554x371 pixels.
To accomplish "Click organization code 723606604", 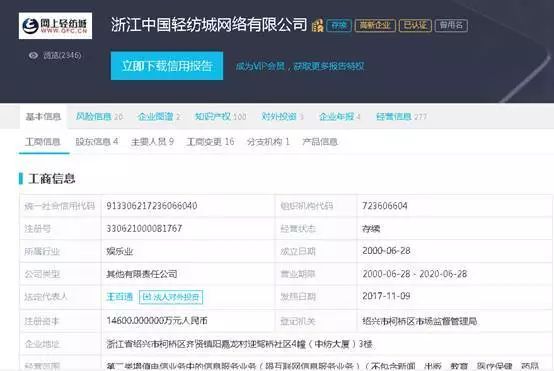I will [x=385, y=206].
